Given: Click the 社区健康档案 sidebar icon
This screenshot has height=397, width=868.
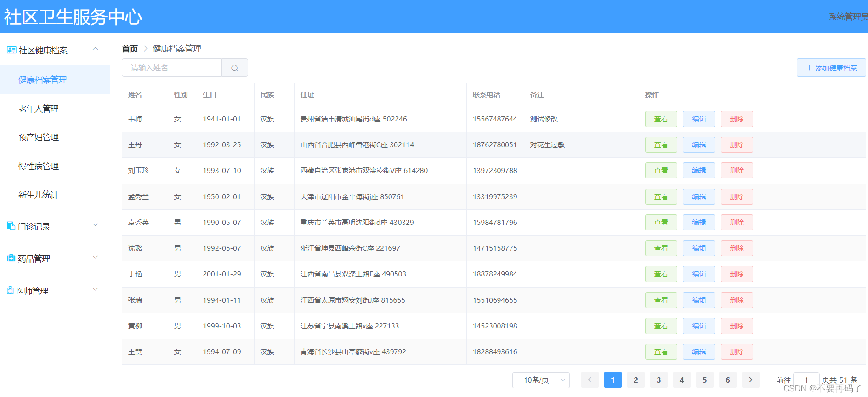Looking at the screenshot, I should (11, 50).
